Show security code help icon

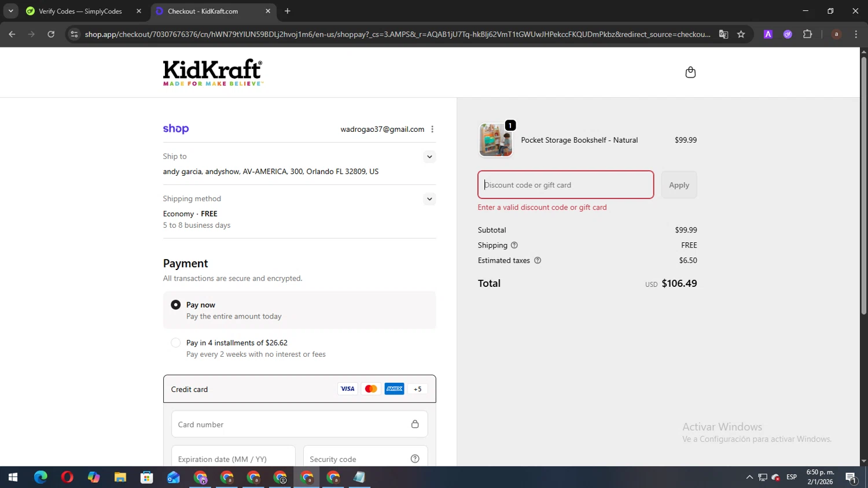pyautogui.click(x=415, y=459)
